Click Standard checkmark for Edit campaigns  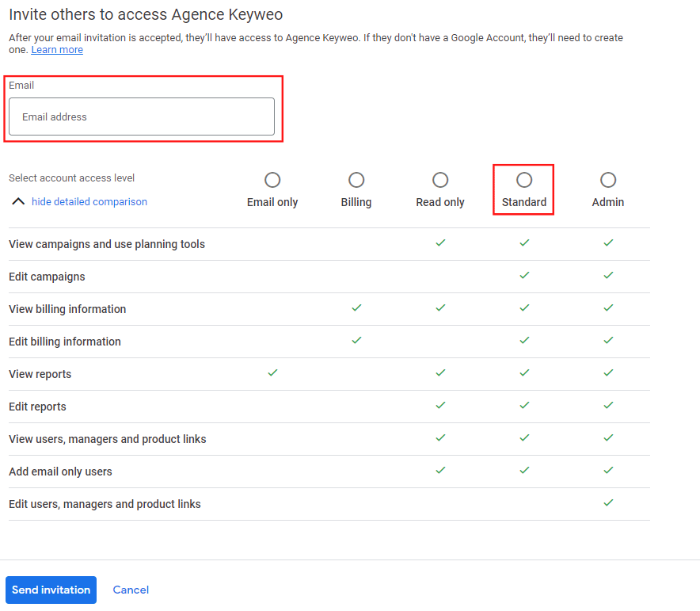[x=524, y=275]
